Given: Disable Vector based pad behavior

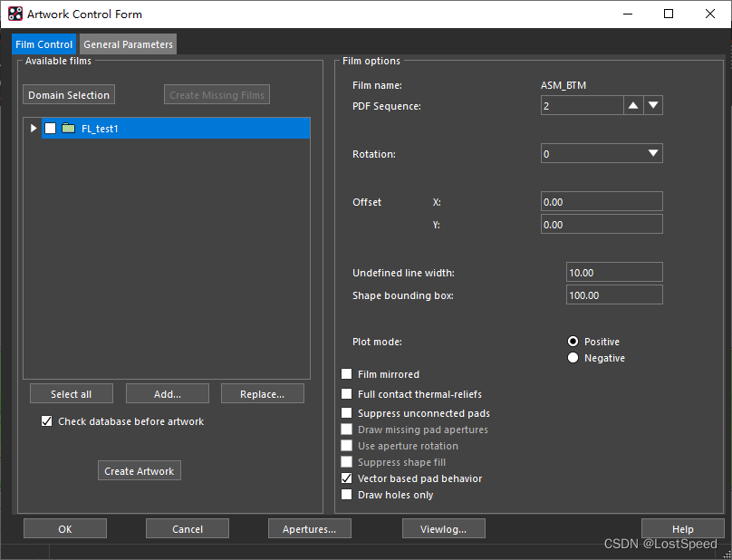Looking at the screenshot, I should tap(347, 478).
